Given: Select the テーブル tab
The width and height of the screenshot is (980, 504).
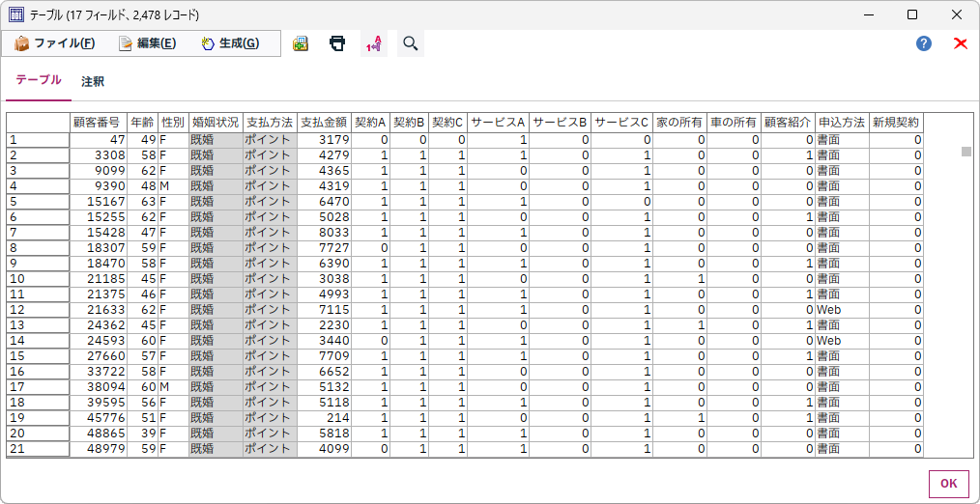Looking at the screenshot, I should click(x=39, y=81).
